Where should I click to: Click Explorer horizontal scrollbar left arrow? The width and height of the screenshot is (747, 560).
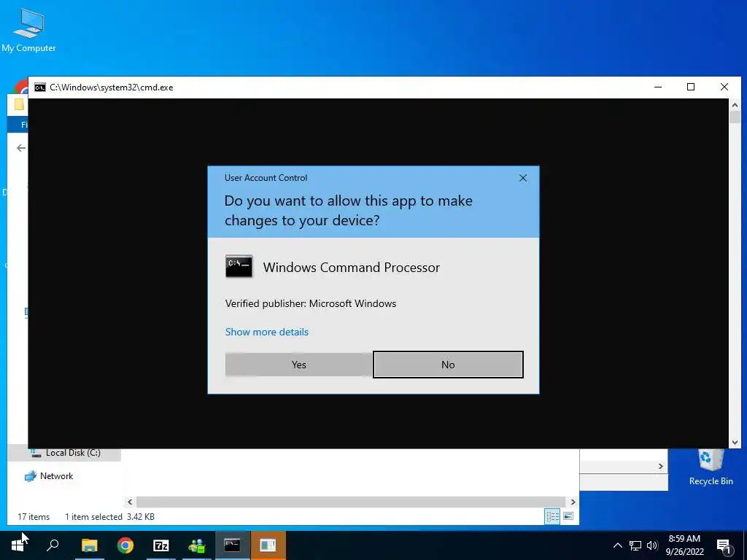tap(130, 502)
